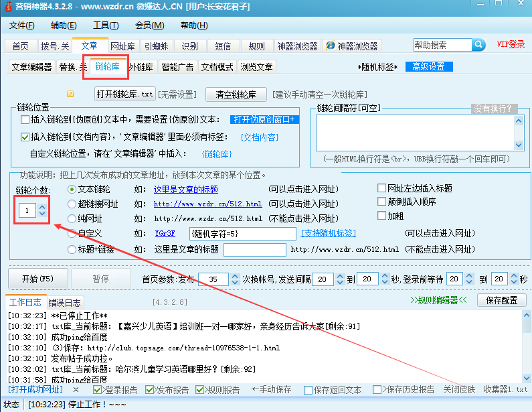Click the × icon next to 打开成功网址
The width and height of the screenshot is (532, 412).
pos(76,389)
